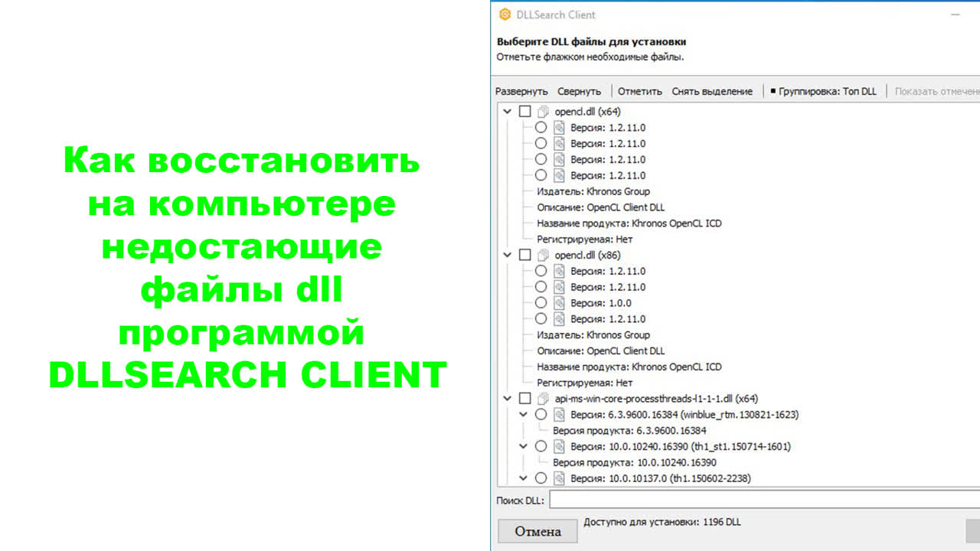Screen dimensions: 980x551
Task: Click the DLLSearch Client title bar icon
Action: [x=505, y=15]
